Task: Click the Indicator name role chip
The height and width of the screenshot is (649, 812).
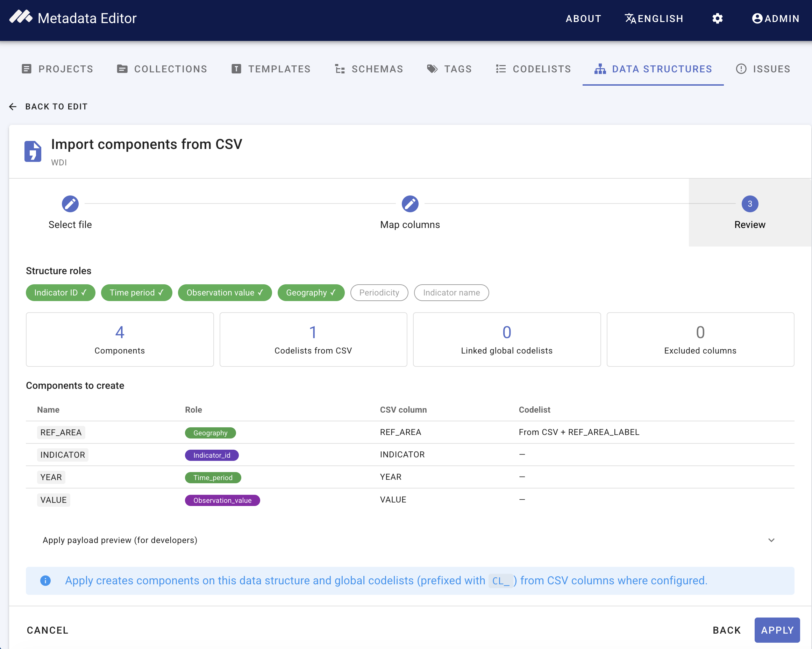Action: pos(451,293)
